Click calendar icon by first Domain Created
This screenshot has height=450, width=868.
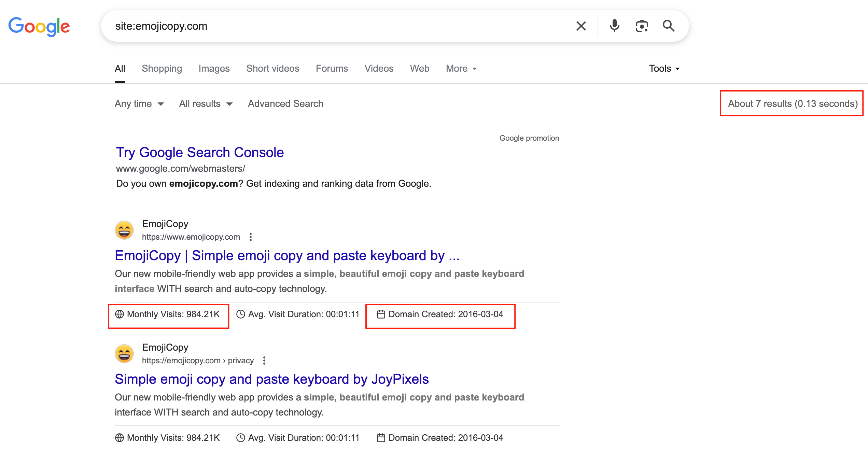coord(381,314)
